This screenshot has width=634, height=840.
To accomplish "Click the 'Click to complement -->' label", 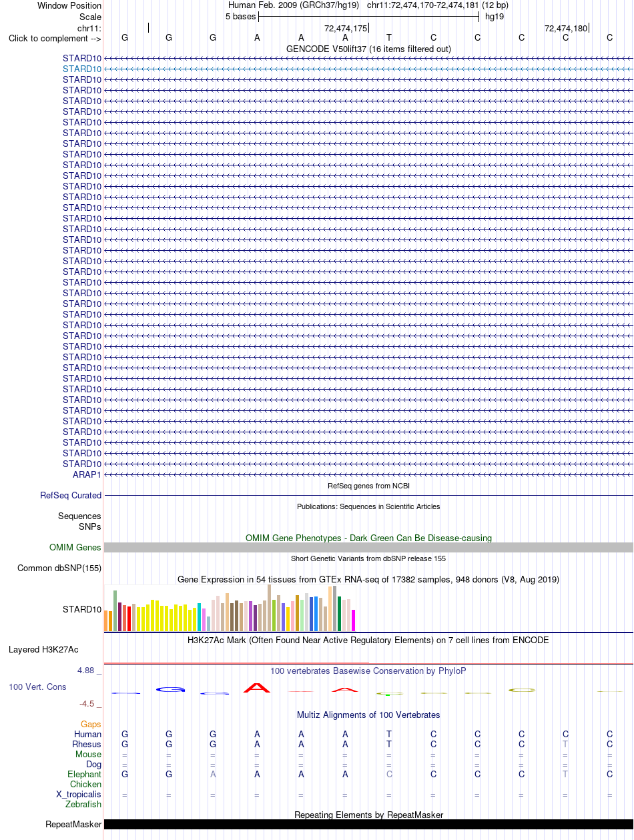I will tap(55, 38).
